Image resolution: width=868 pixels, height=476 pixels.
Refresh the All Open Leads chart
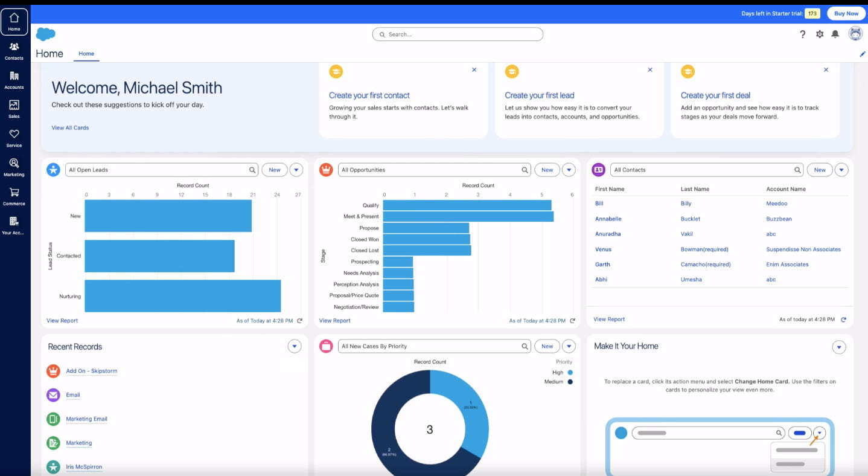(x=300, y=321)
